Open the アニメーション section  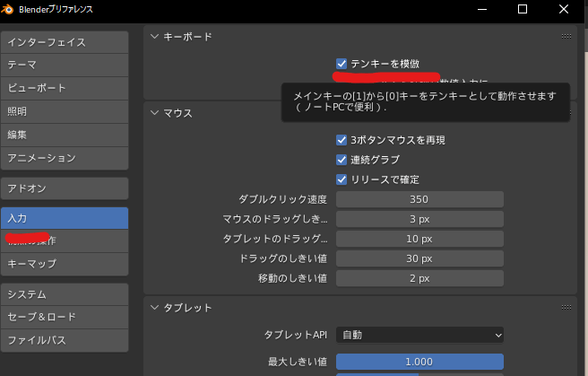tap(65, 158)
